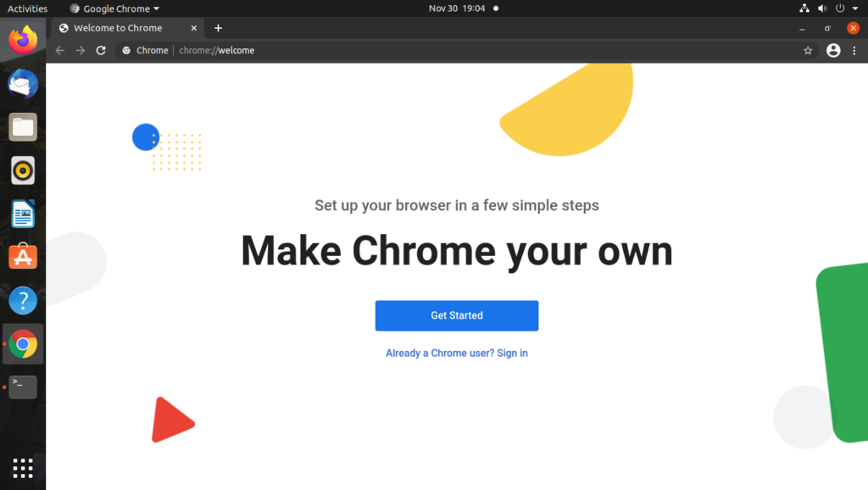868x490 pixels.
Task: Open LibreOffice Writer from the dock
Action: pyautogui.click(x=23, y=214)
